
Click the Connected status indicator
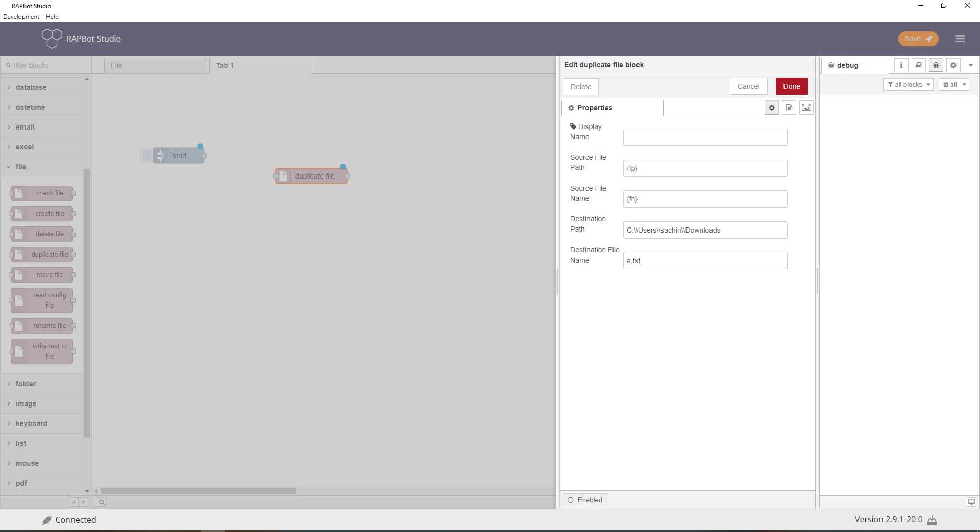69,520
